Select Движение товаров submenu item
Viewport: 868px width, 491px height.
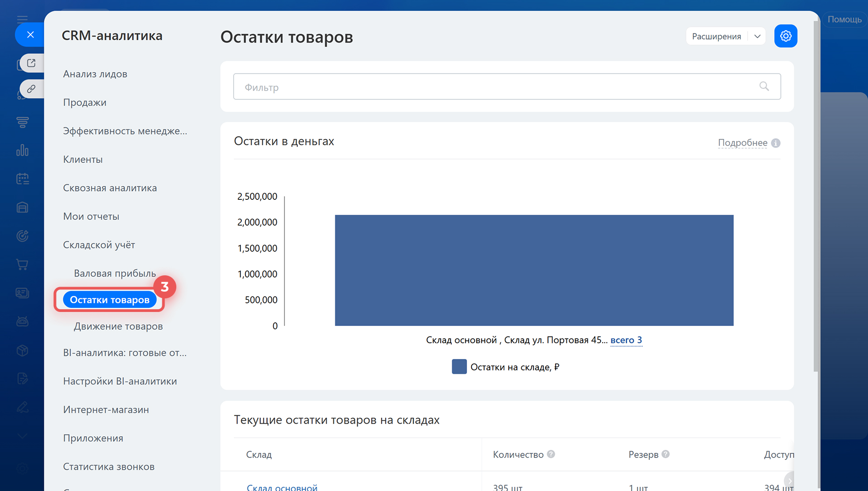click(118, 326)
